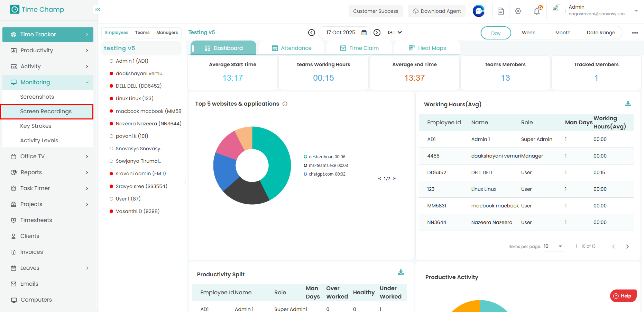The height and width of the screenshot is (312, 644).
Task: Toggle ms-teams.exe legend entry in chart
Action: (x=328, y=166)
